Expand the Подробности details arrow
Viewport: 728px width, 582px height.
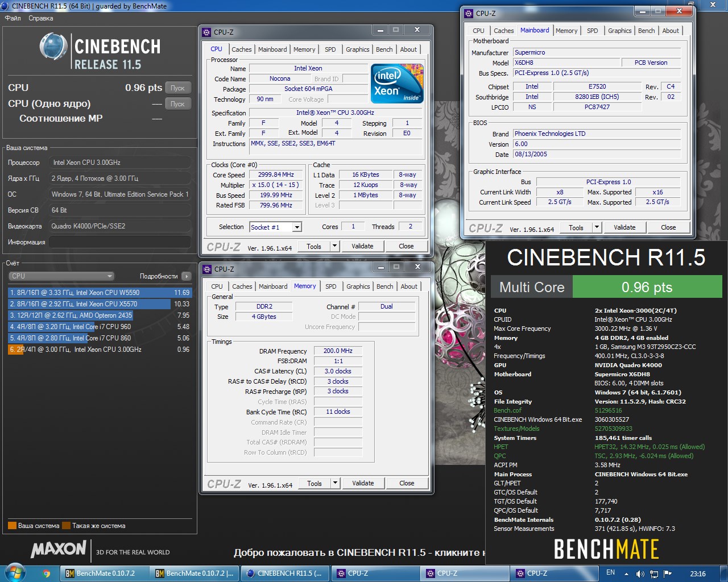click(187, 276)
